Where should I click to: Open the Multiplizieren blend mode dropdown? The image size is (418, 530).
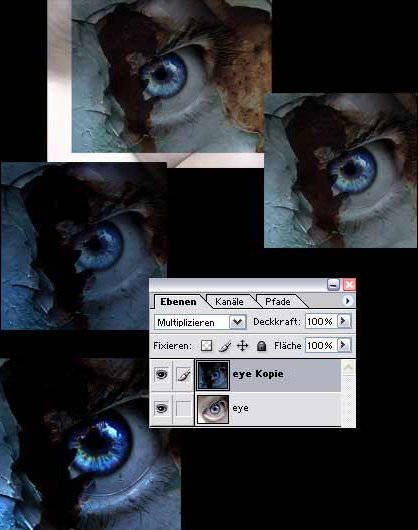[237, 322]
